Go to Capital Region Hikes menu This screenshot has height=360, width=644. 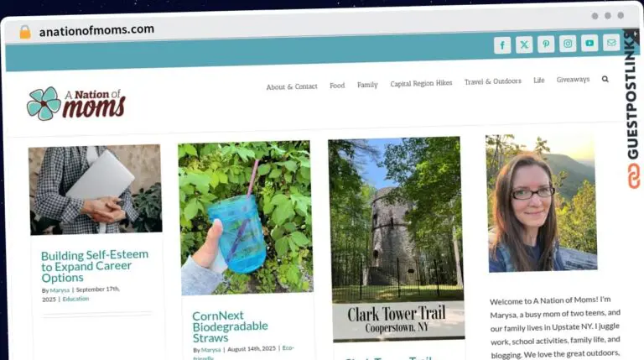click(421, 83)
